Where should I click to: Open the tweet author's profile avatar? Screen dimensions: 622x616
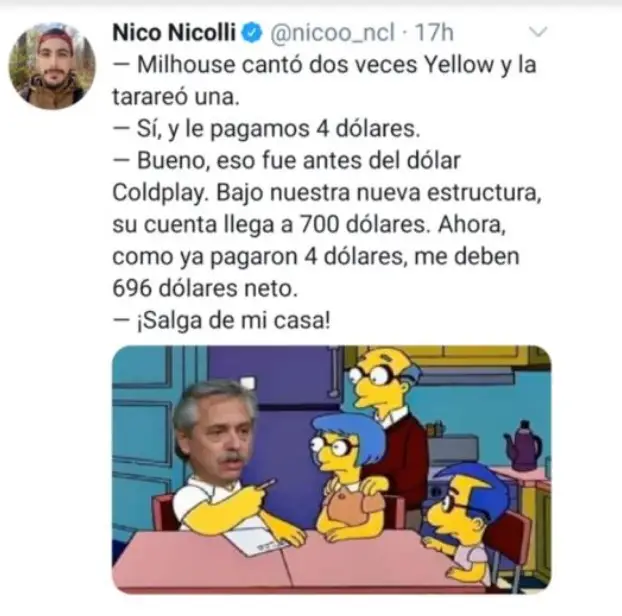52,66
